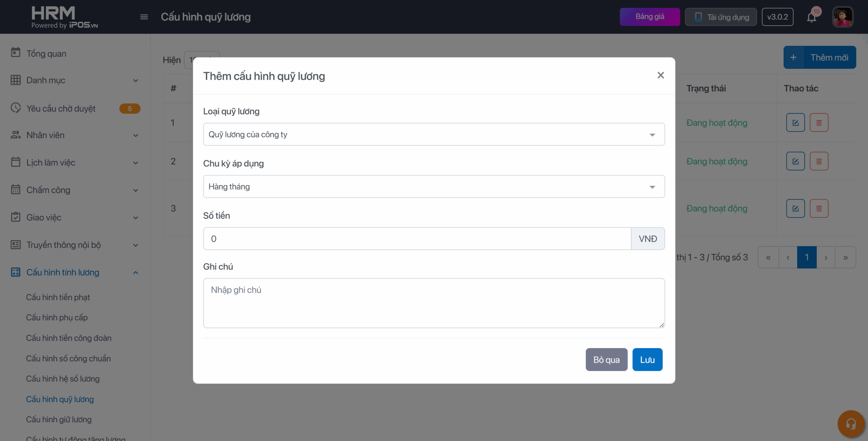The width and height of the screenshot is (868, 441).
Task: Open the Chu kỳ áp dụng dropdown
Action: click(434, 187)
